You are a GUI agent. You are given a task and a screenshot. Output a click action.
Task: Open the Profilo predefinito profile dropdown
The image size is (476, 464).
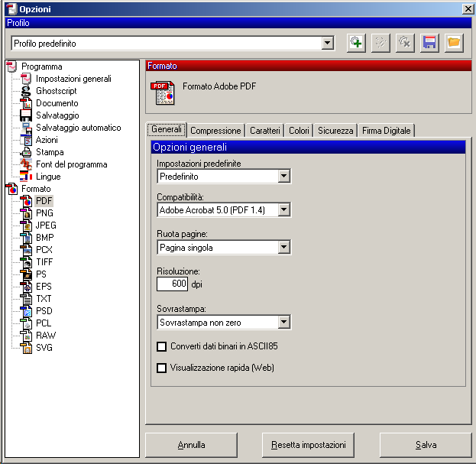328,44
